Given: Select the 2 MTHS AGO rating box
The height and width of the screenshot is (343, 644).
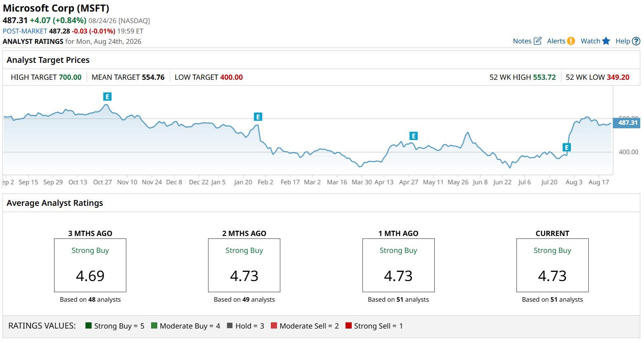Looking at the screenshot, I should pyautogui.click(x=244, y=265).
